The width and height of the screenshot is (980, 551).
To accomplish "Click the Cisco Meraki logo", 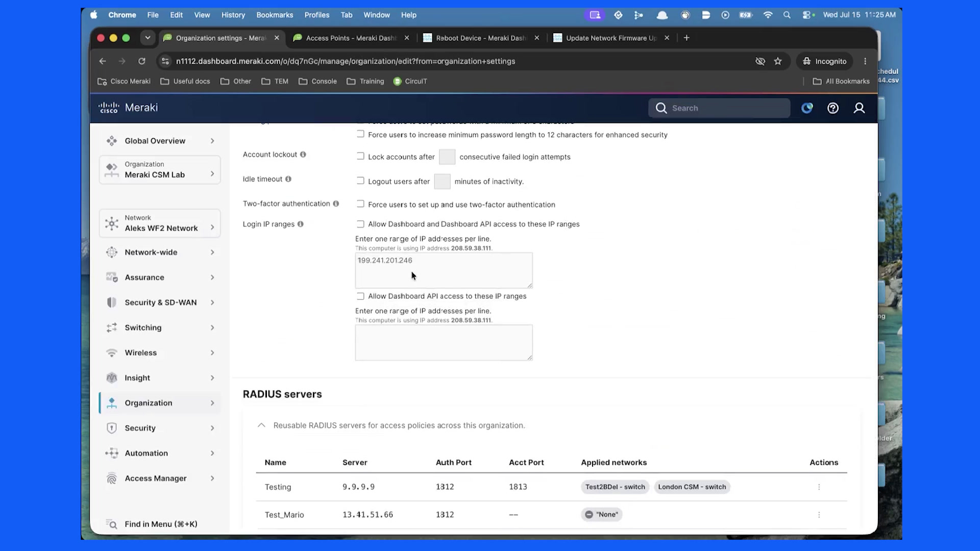I will point(128,108).
